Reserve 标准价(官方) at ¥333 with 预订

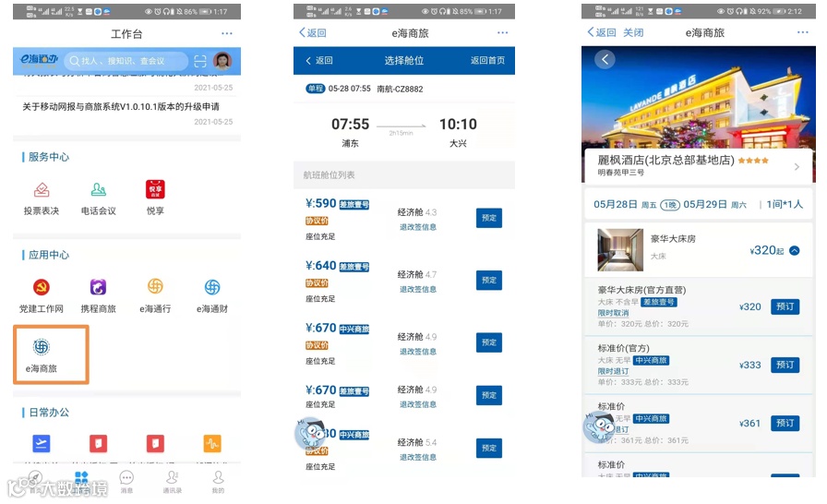[x=785, y=365]
